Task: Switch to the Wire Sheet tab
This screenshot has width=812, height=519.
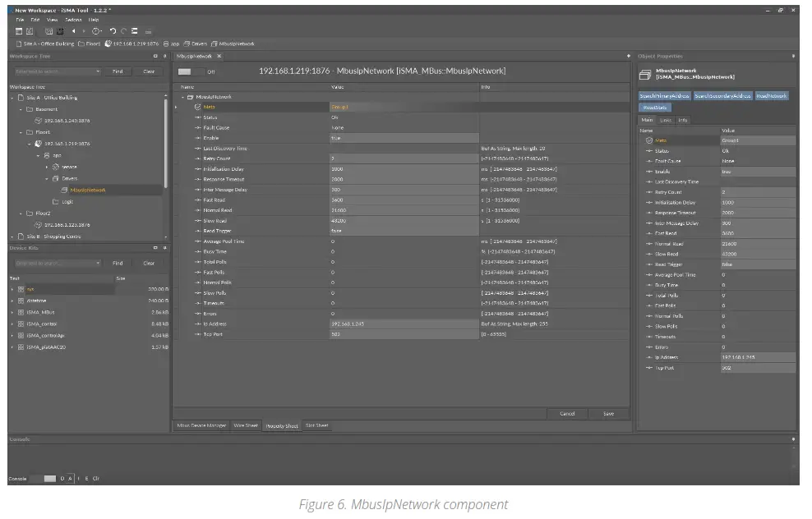Action: [246, 425]
